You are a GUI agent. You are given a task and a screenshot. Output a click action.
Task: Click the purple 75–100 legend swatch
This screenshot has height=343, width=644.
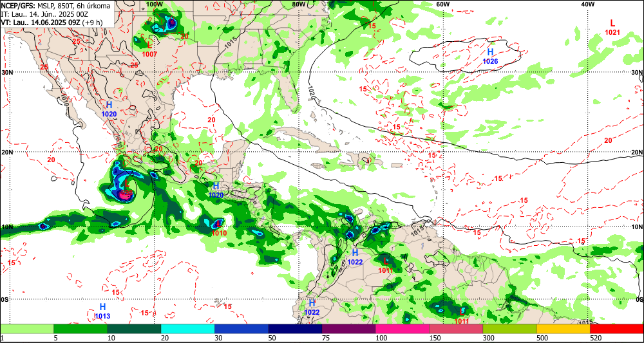(348, 329)
